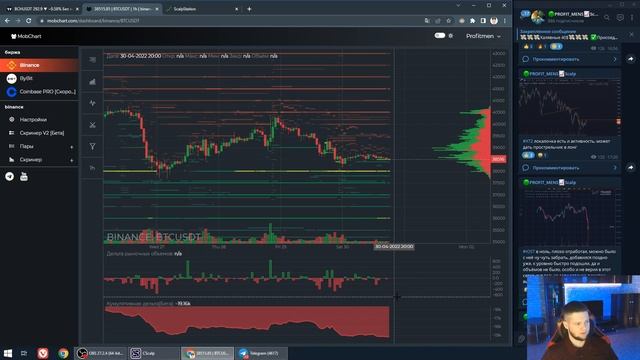Select the ByBit exchange in the sidebar

pyautogui.click(x=39, y=78)
